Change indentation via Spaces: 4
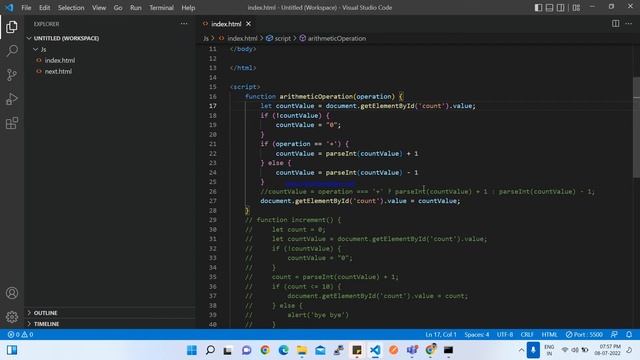The image size is (640, 360). click(x=476, y=334)
